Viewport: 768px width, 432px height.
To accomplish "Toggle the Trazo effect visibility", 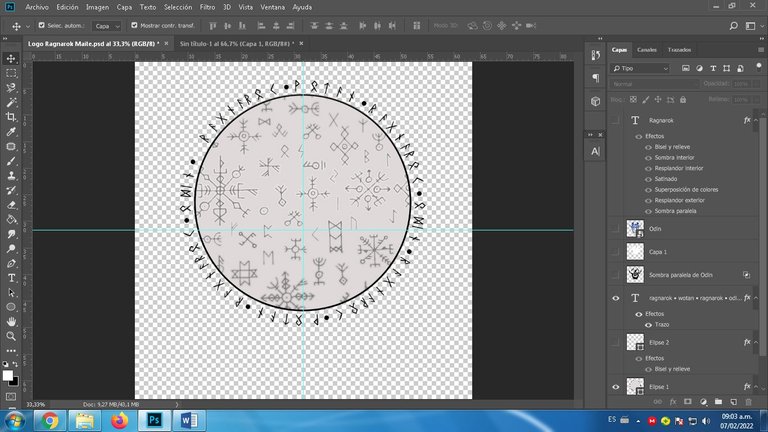I will coord(648,325).
